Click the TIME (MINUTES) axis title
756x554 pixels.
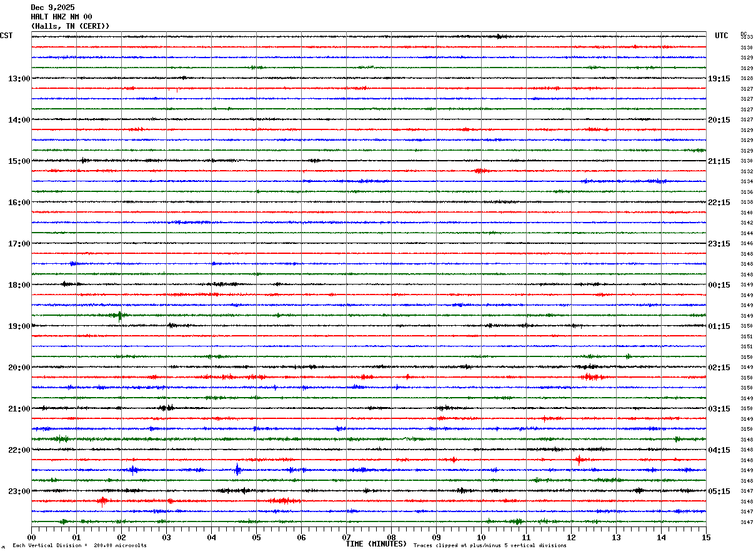point(376,544)
